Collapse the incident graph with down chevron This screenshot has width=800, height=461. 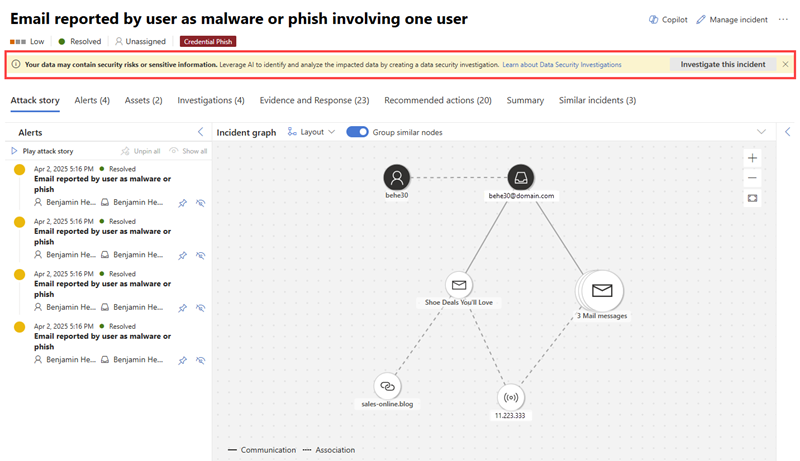click(762, 132)
